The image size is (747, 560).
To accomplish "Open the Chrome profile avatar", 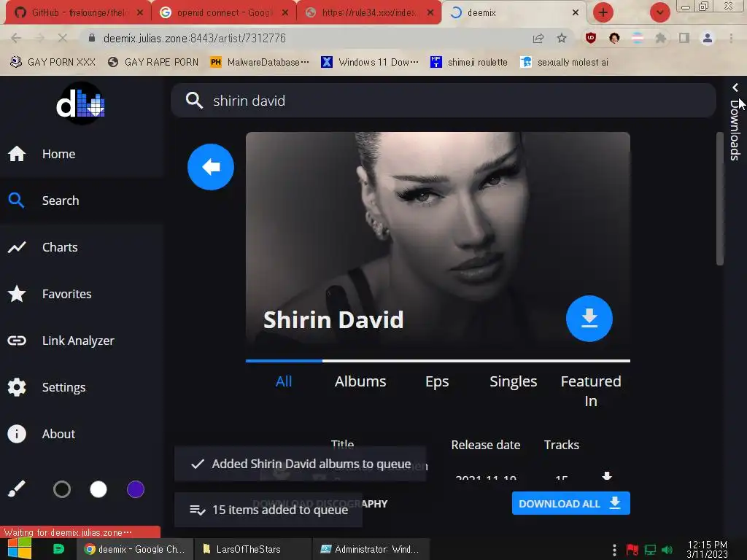I will click(708, 38).
